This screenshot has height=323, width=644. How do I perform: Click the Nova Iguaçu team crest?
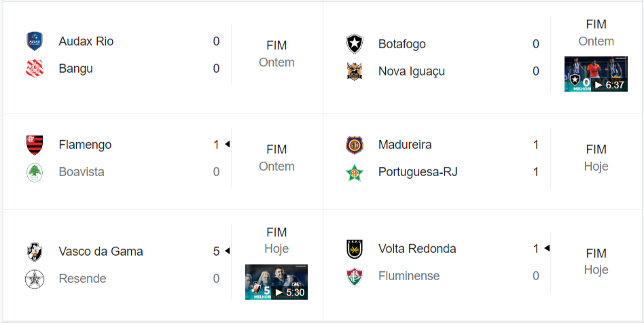coord(354,71)
